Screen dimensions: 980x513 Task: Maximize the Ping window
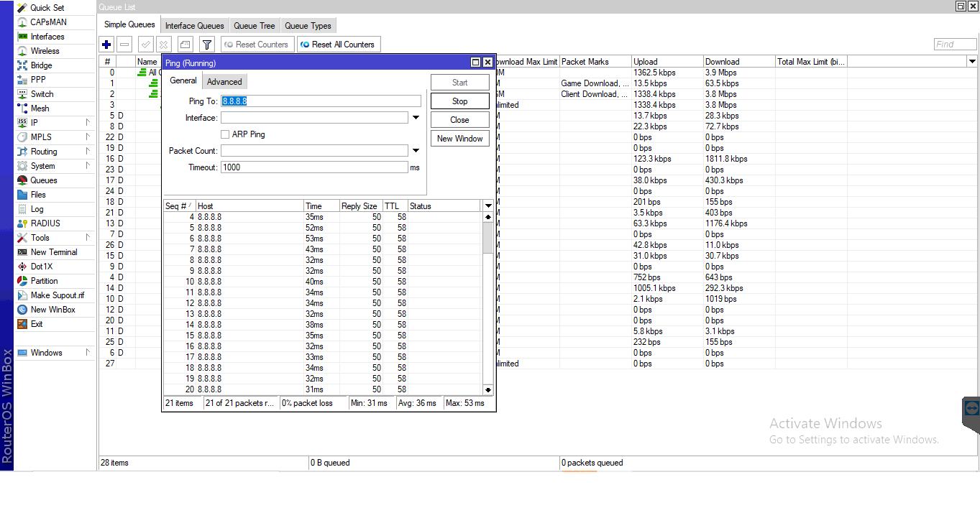click(x=475, y=63)
